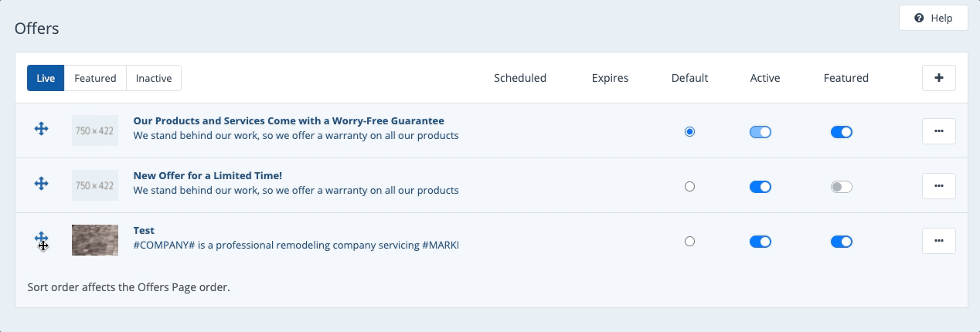The height and width of the screenshot is (332, 980).
Task: Select Worry-Free Guarantee as default offer
Action: click(x=689, y=132)
